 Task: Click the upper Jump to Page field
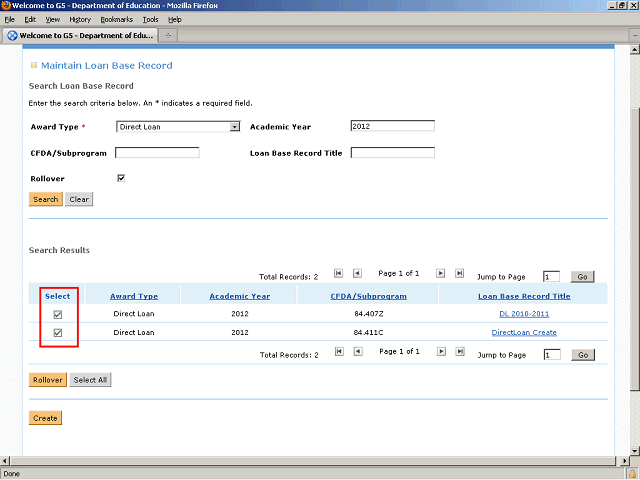click(551, 277)
